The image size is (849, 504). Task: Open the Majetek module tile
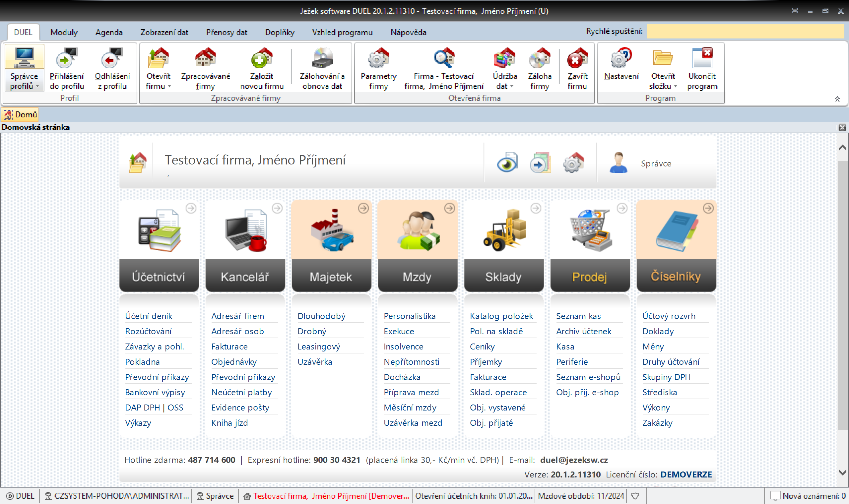331,246
